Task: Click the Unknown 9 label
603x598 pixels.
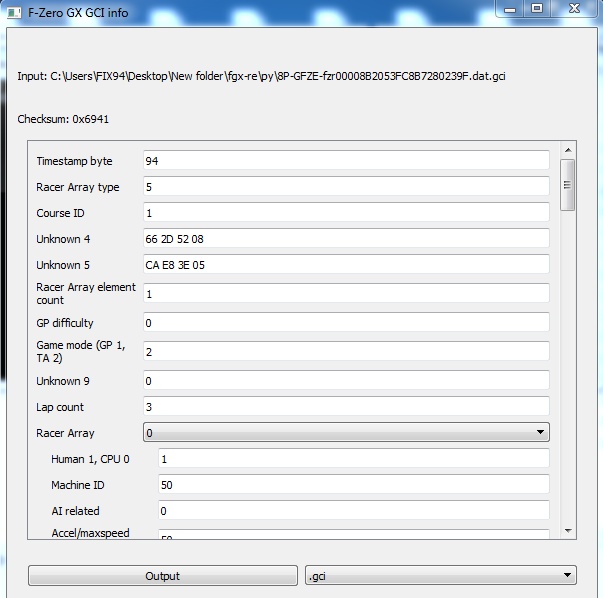Action: pyautogui.click(x=63, y=381)
